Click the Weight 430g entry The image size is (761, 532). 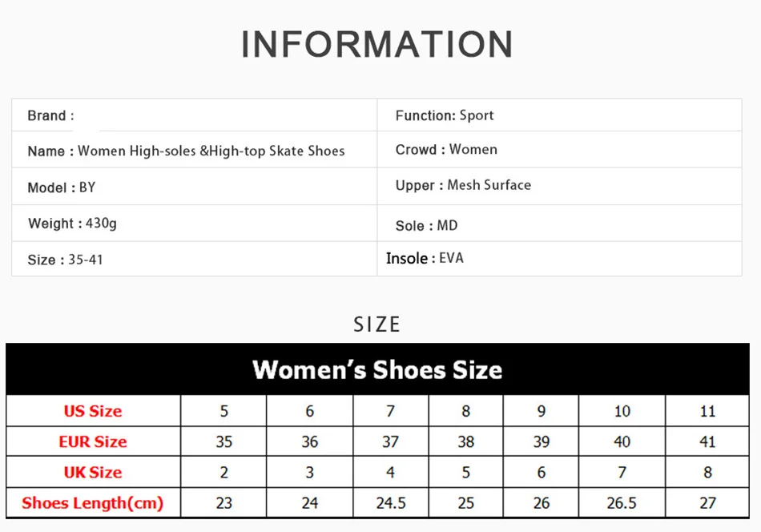click(x=72, y=224)
